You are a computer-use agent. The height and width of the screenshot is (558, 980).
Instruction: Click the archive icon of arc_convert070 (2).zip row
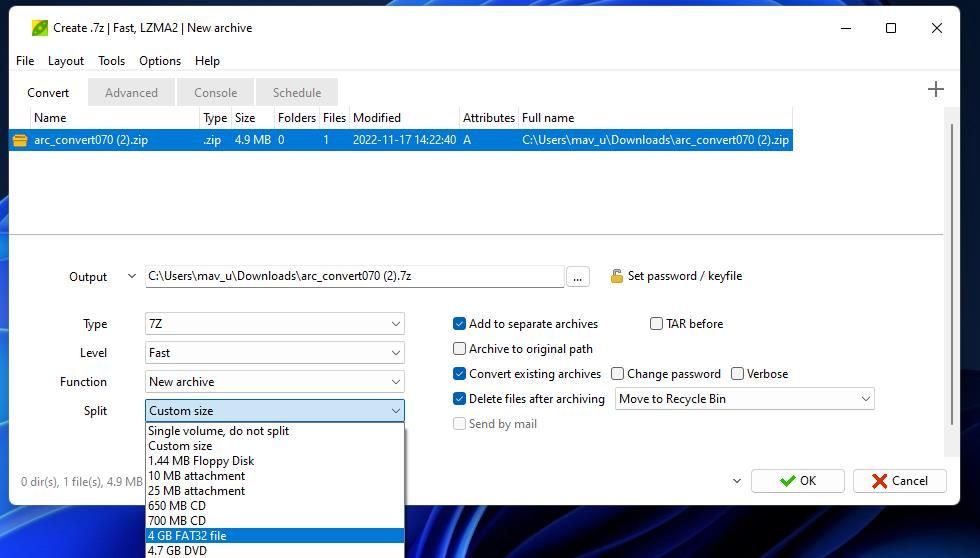pos(20,140)
